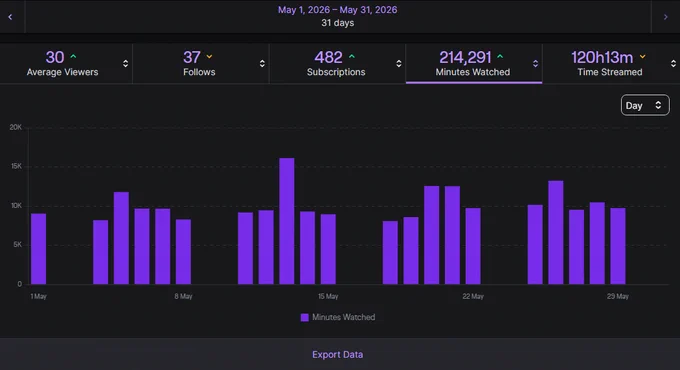Click the up trend arrow beside 214,291

pos(500,56)
